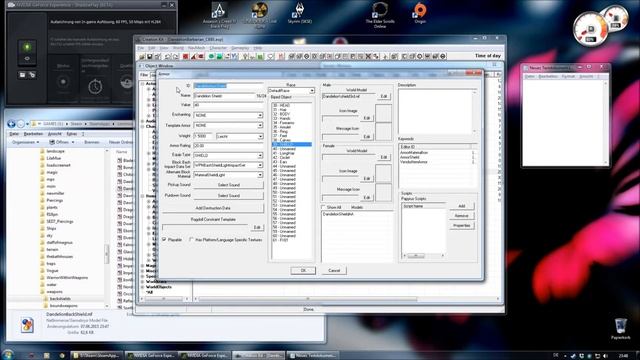The height and width of the screenshot is (360, 640).
Task: Open the File menu in Creation Kit
Action: 140,48
